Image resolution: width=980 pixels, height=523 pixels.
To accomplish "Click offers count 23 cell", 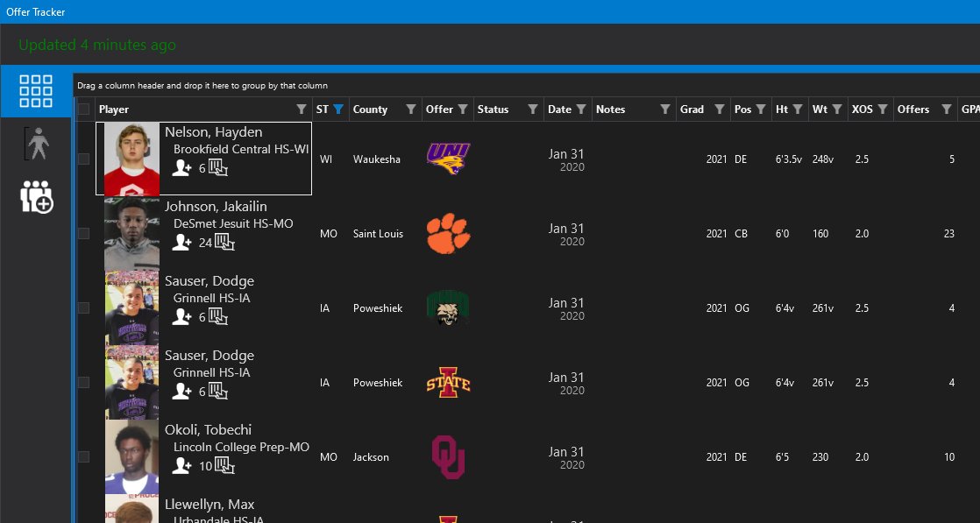I will [x=948, y=234].
